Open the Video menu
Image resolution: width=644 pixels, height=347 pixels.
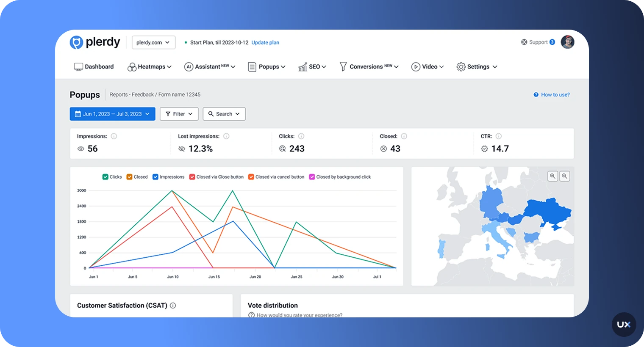click(x=427, y=66)
